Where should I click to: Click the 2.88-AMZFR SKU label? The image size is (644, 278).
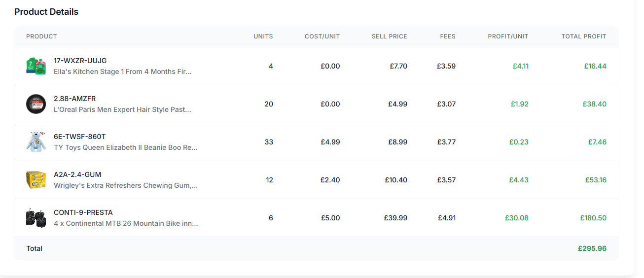(x=74, y=99)
